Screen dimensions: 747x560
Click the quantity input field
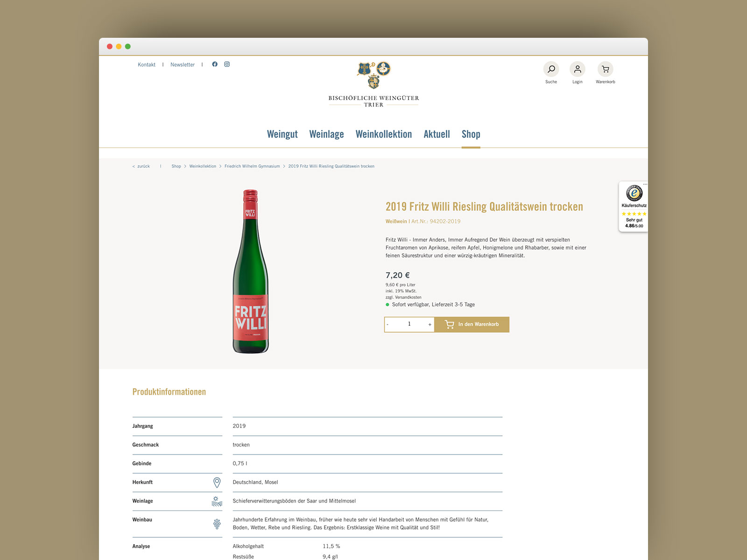point(409,324)
